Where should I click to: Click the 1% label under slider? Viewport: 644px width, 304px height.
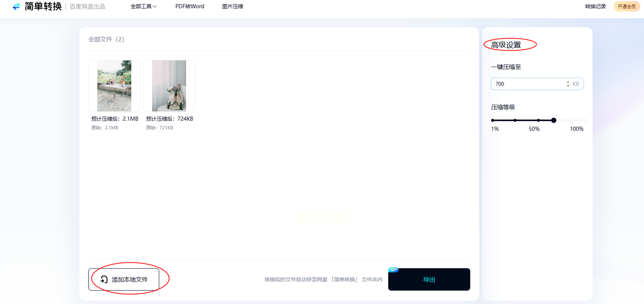(495, 129)
